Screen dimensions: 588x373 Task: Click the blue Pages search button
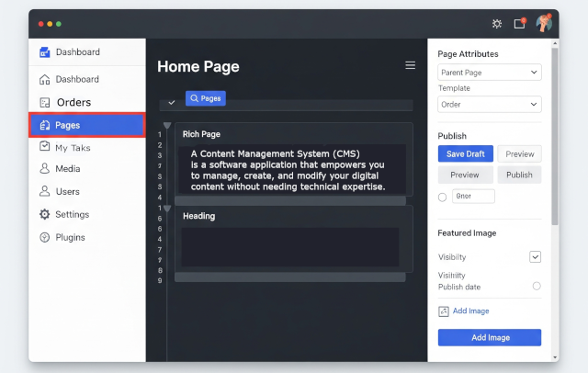click(205, 97)
